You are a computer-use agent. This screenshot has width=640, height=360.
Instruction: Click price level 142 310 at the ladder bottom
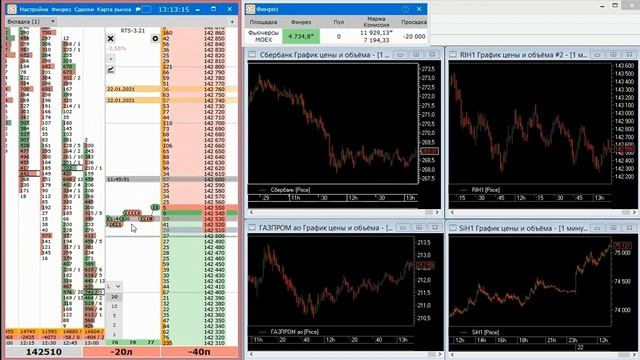[214, 343]
